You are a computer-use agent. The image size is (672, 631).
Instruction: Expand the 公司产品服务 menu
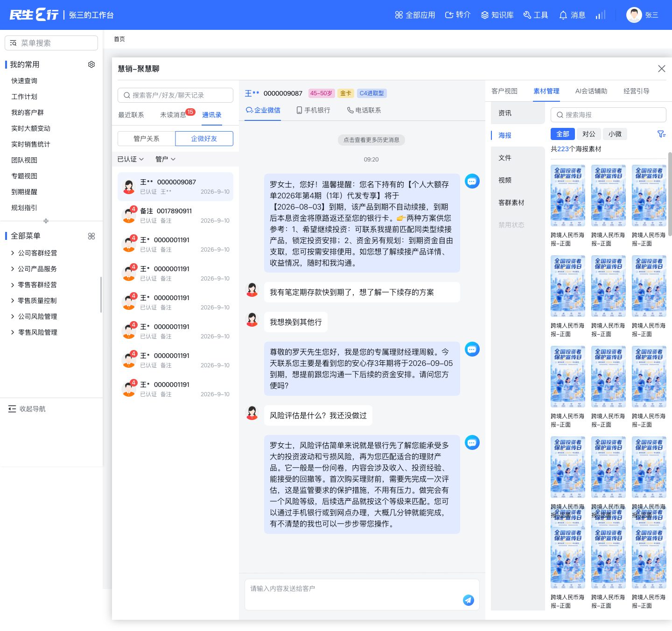(34, 269)
